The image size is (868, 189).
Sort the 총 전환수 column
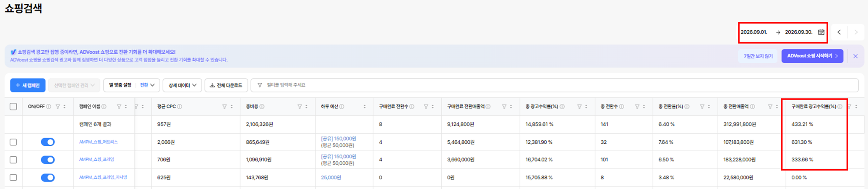coord(644,107)
